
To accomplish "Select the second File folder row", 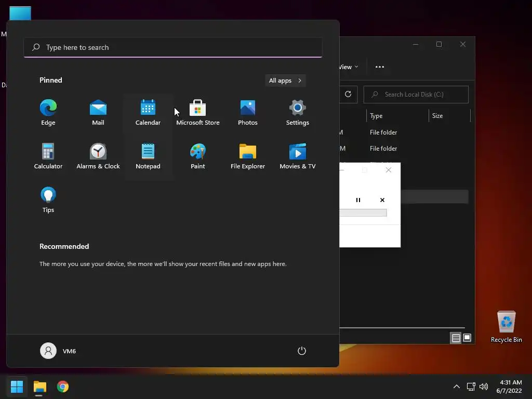I will (404, 148).
